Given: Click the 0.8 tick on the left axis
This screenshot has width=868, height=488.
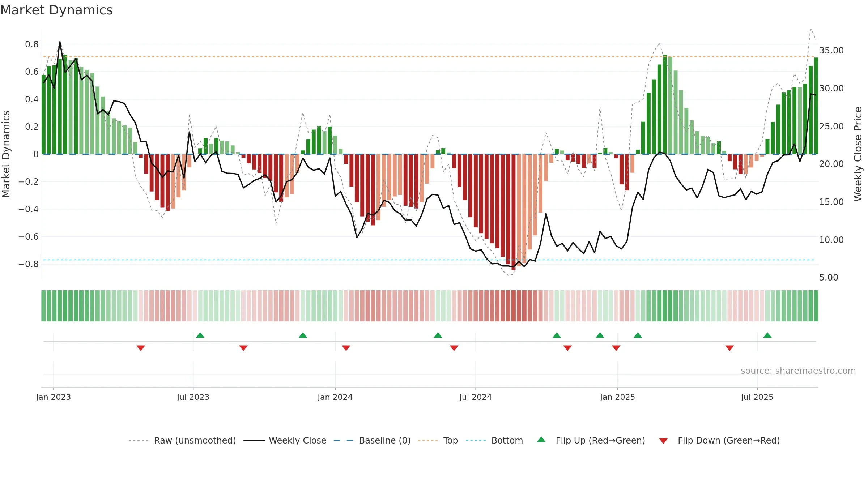Looking at the screenshot, I should coord(32,44).
